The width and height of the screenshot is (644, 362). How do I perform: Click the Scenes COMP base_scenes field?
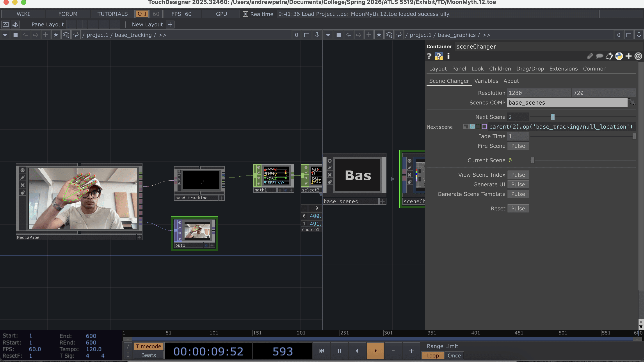(567, 103)
